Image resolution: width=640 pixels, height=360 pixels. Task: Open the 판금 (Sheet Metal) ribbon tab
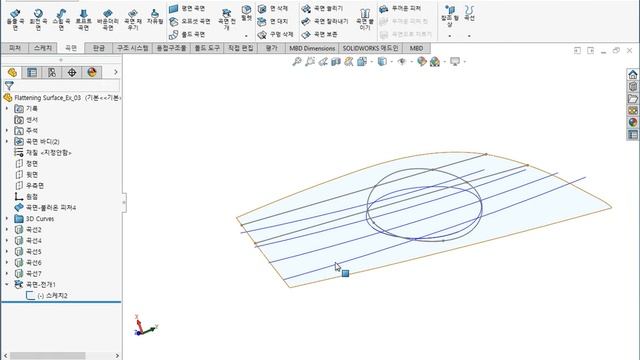(99, 48)
